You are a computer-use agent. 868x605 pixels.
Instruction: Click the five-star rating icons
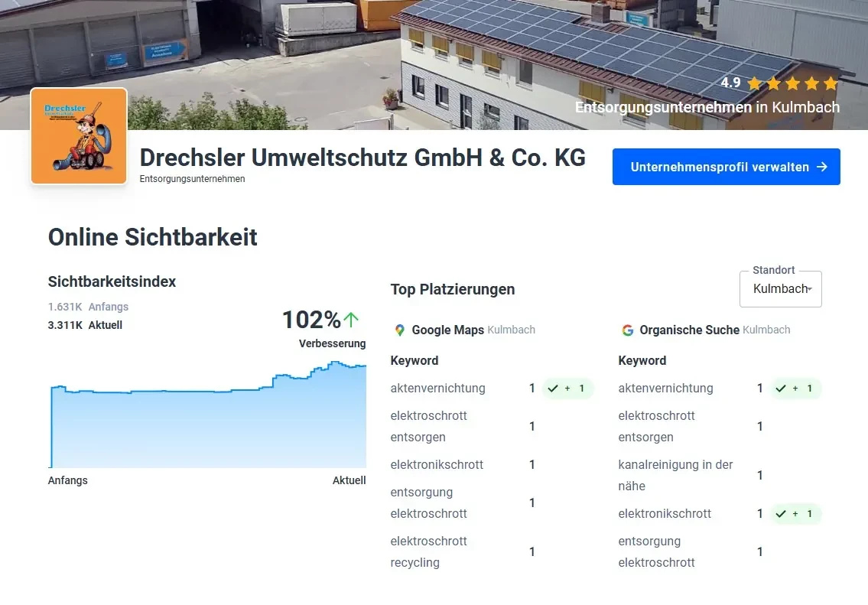coord(792,83)
